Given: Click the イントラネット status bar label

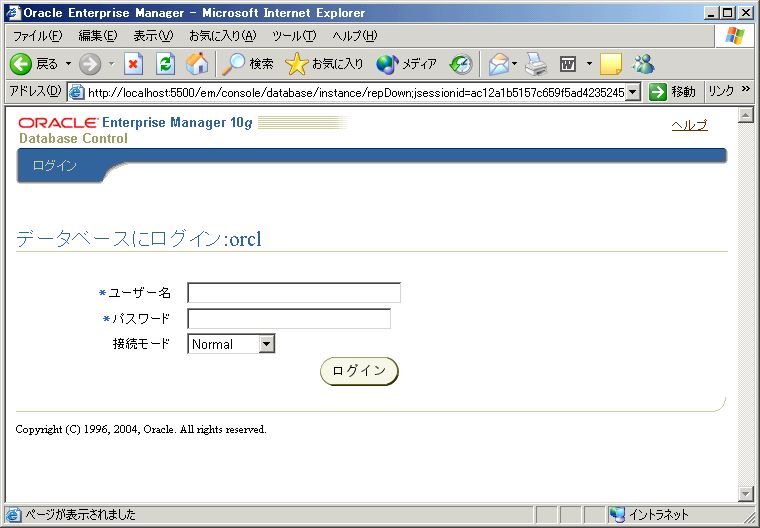Looking at the screenshot, I should [659, 514].
